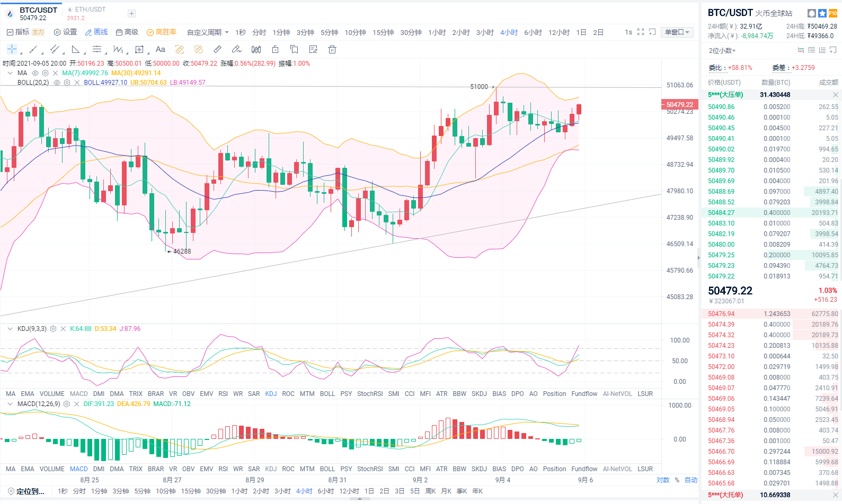The width and height of the screenshot is (842, 504).
Task: Open MA indicator settings gear
Action: click(45, 73)
